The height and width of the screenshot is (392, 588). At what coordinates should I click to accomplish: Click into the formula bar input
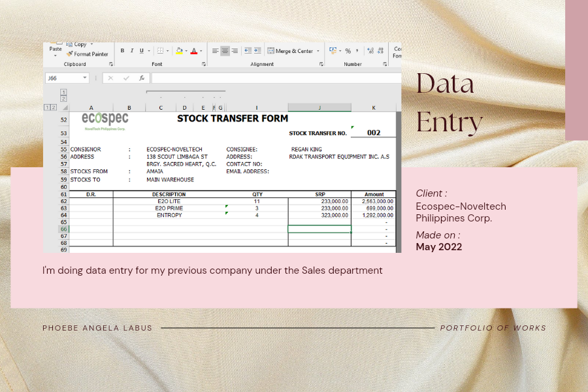276,78
